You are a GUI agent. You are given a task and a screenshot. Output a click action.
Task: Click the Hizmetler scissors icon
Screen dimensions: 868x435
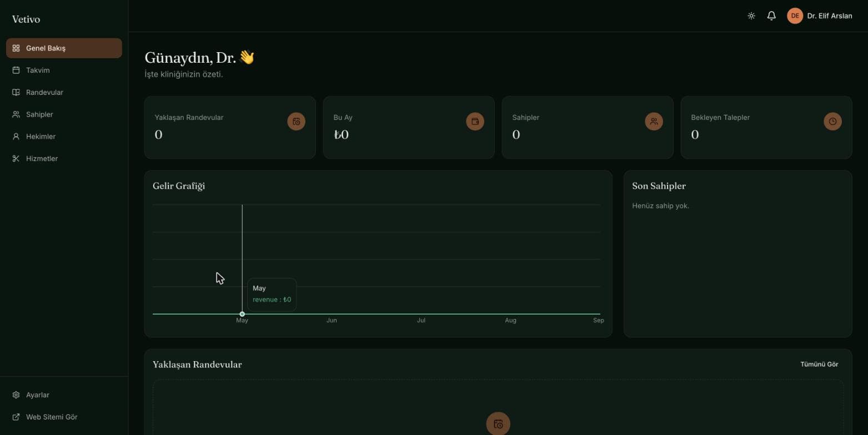(x=16, y=159)
